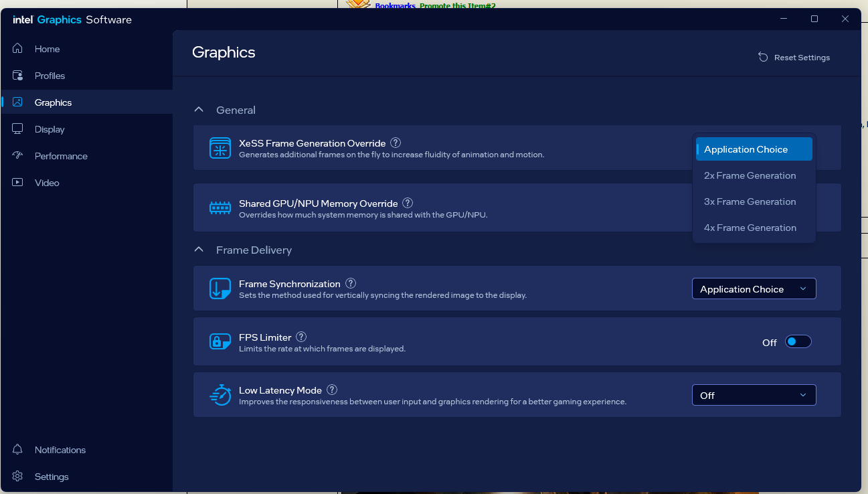Choose 4x Frame Generation from list

[750, 228]
